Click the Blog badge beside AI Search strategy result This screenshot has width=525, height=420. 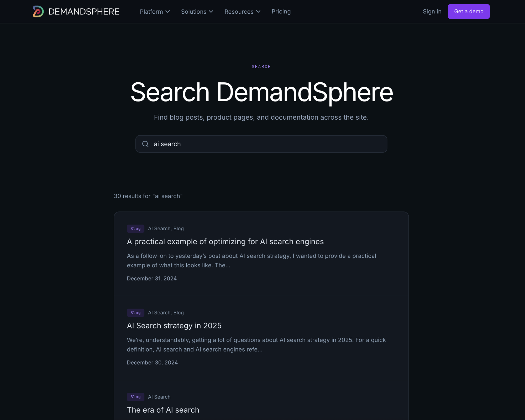[x=135, y=313]
